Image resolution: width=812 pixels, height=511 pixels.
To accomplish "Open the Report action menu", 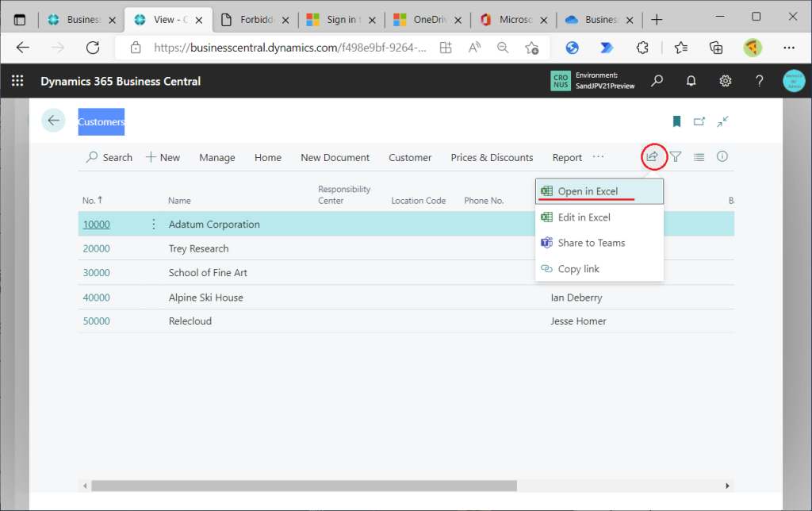I will click(567, 157).
